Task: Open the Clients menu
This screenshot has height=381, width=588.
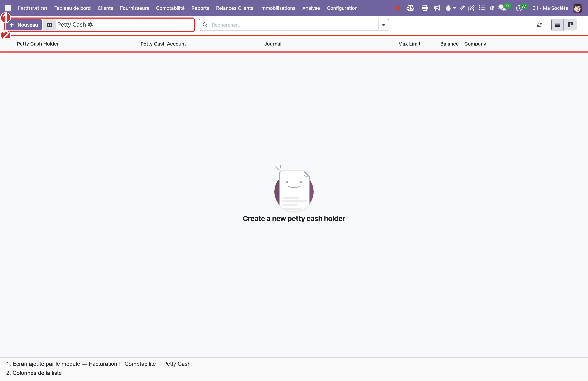Action: click(x=105, y=8)
